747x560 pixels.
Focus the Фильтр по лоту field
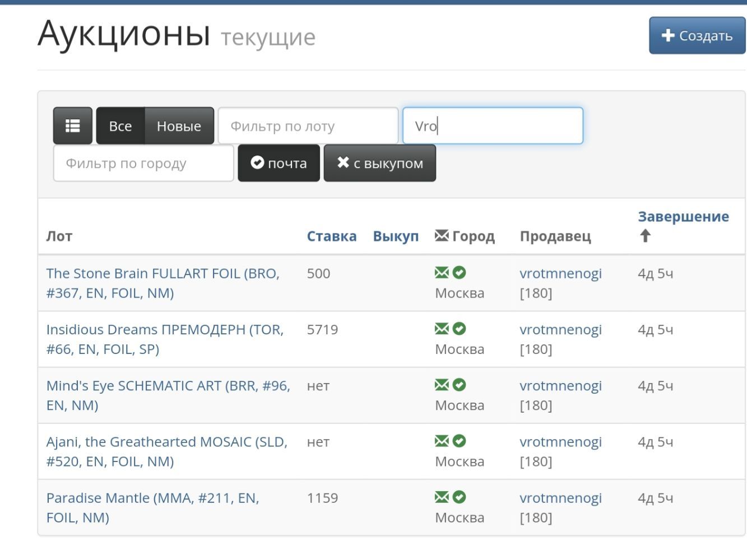coord(308,126)
